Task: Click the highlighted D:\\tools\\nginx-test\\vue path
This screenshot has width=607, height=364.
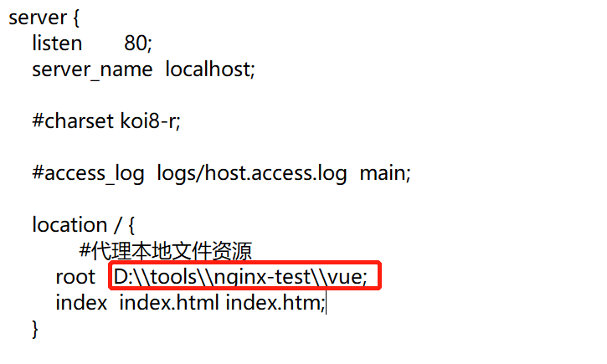Action: click(x=240, y=277)
